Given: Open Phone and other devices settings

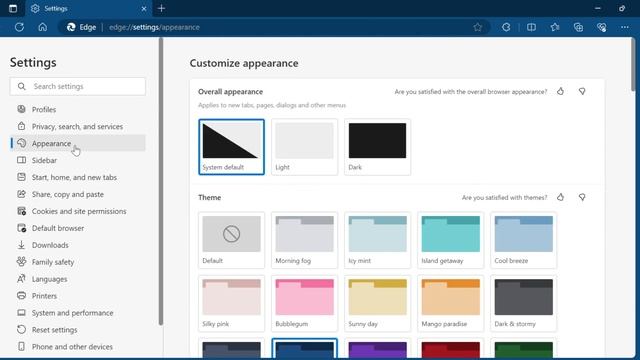Looking at the screenshot, I should click(78, 347).
